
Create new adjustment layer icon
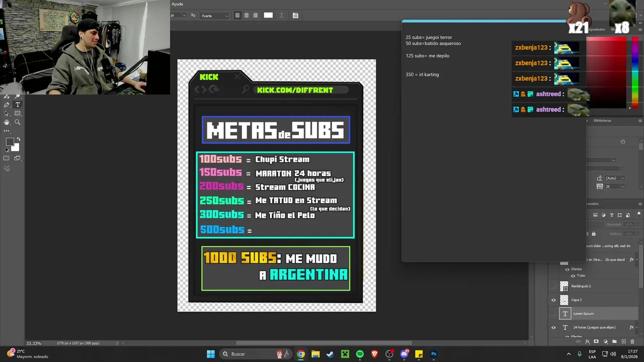pos(605,342)
